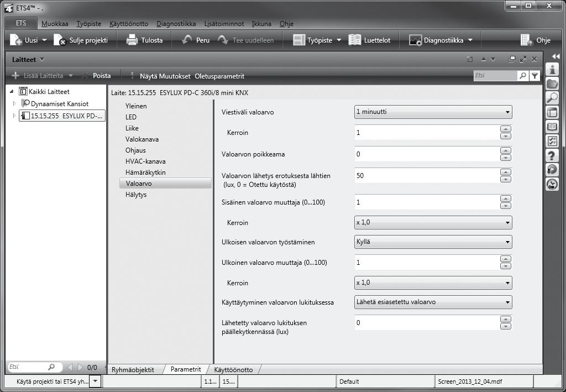Screen dimensions: 566x392
Task: Click Oletusparametrit button
Action: [219, 76]
